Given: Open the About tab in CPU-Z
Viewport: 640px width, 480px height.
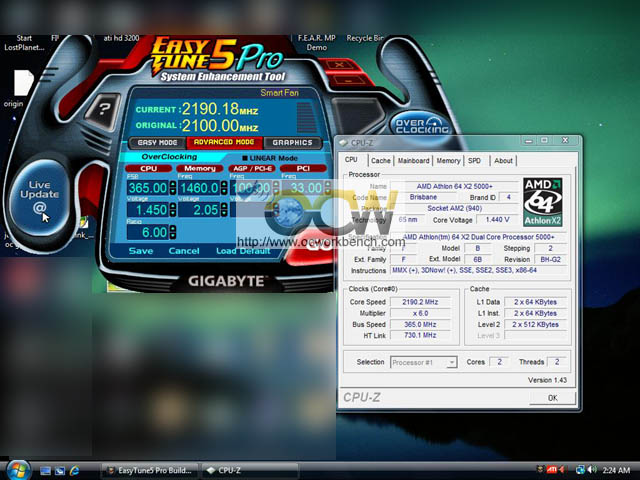Looking at the screenshot, I should 503,161.
